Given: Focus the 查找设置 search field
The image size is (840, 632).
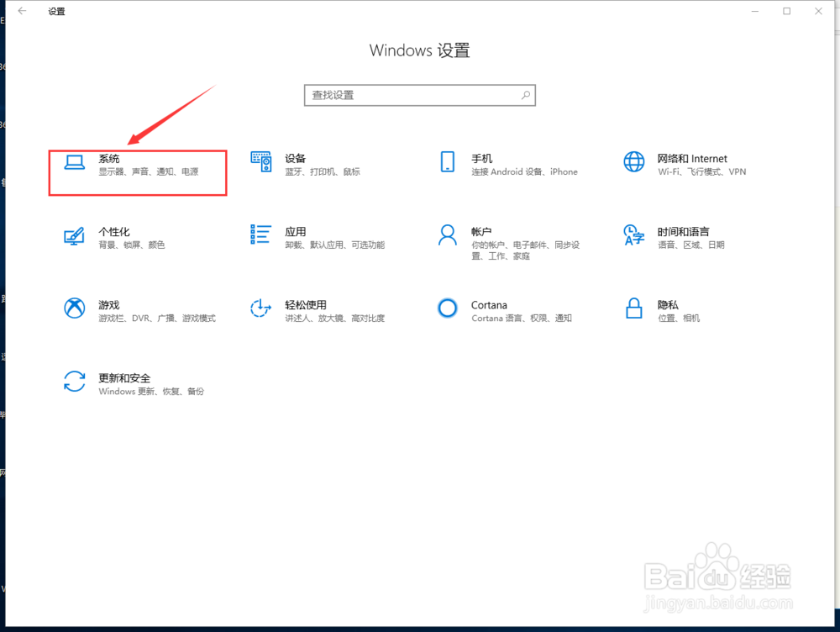Looking at the screenshot, I should (x=419, y=96).
